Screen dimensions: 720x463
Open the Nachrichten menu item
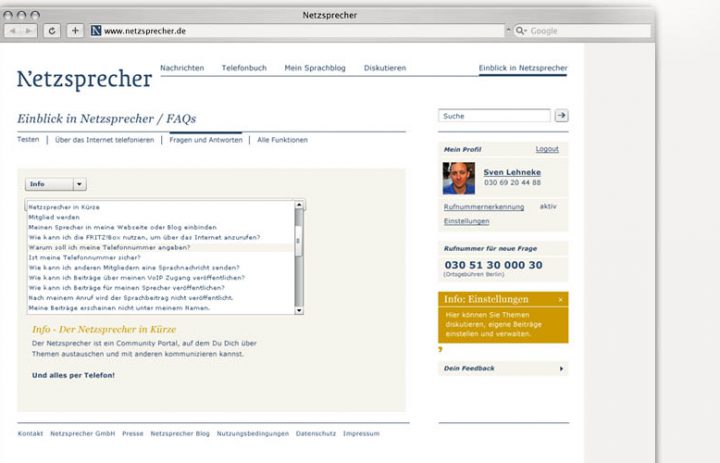[x=182, y=68]
